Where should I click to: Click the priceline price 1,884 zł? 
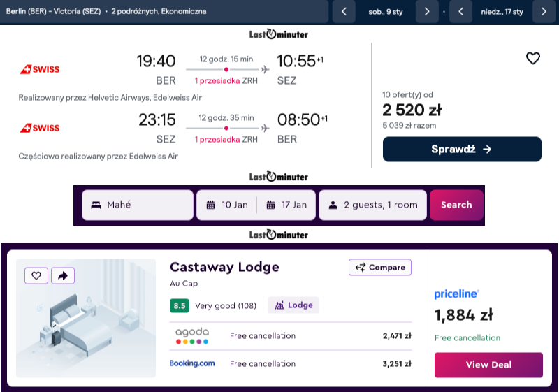tap(463, 315)
